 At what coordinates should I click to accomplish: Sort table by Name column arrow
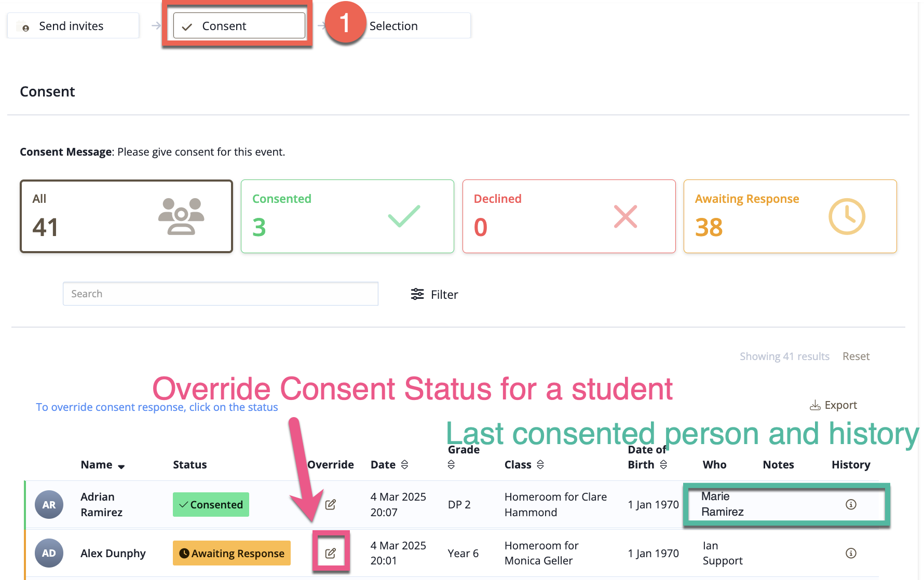pyautogui.click(x=121, y=466)
